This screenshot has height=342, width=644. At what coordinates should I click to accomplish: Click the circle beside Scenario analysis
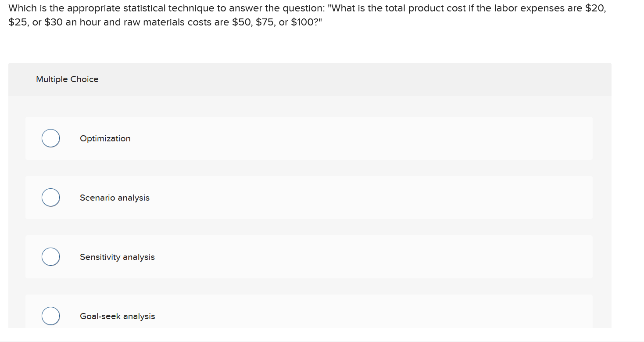[50, 197]
